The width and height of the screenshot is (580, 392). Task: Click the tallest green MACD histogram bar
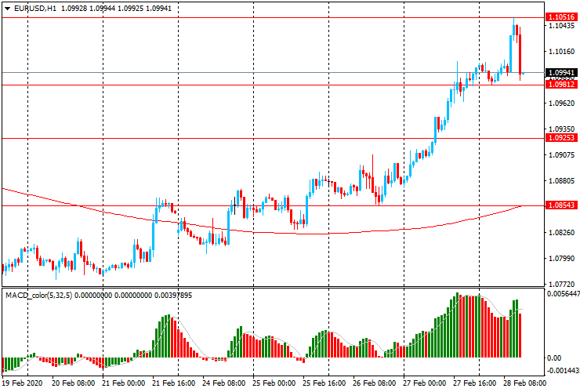point(457,325)
